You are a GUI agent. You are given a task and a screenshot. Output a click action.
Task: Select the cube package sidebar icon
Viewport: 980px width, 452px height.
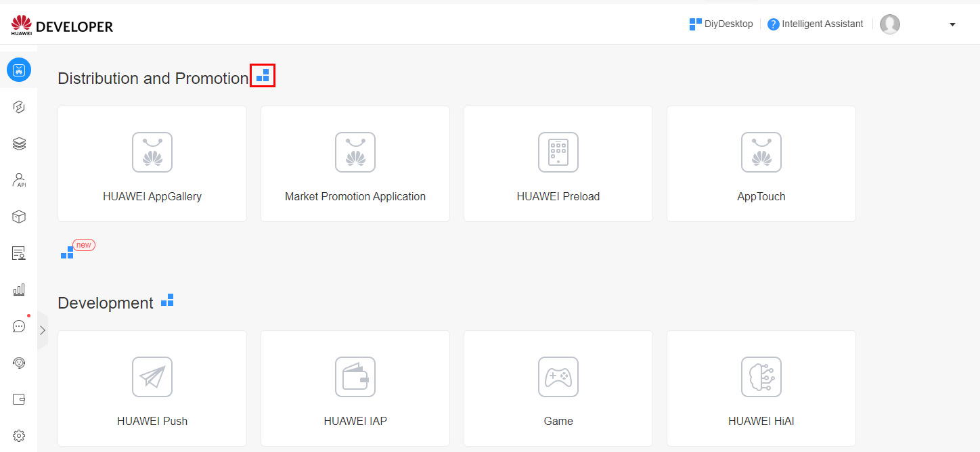click(19, 217)
